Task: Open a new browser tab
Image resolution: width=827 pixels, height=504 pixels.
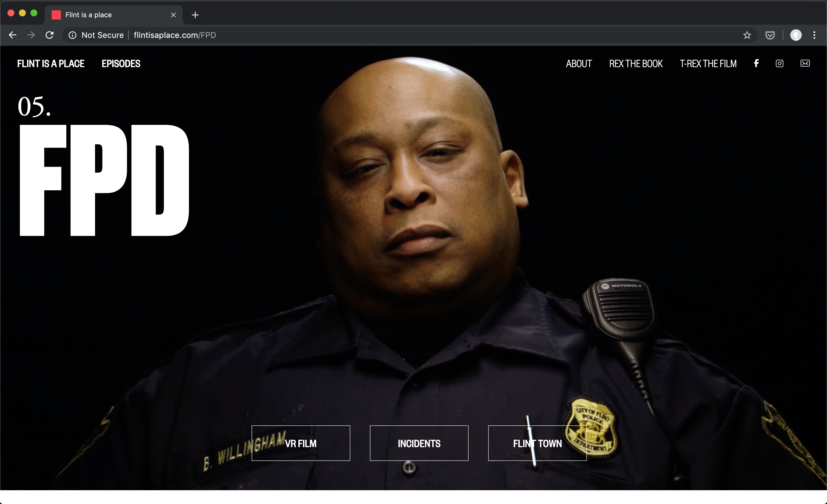Action: [x=195, y=15]
